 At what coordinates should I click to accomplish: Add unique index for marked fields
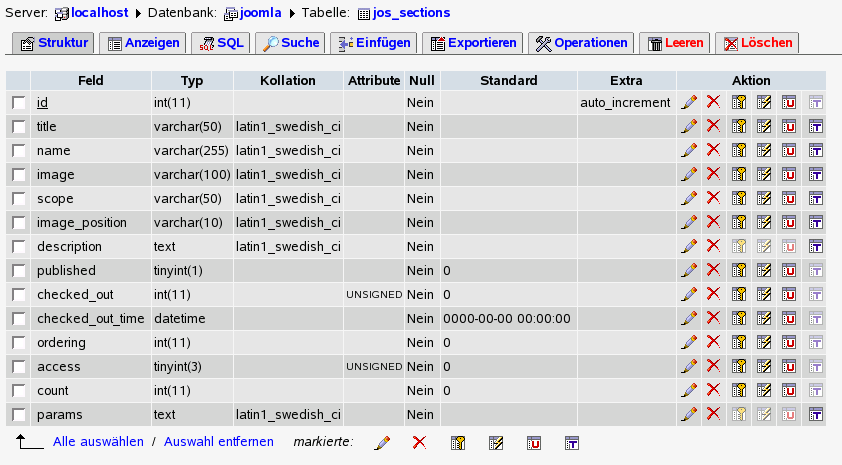pos(534,443)
